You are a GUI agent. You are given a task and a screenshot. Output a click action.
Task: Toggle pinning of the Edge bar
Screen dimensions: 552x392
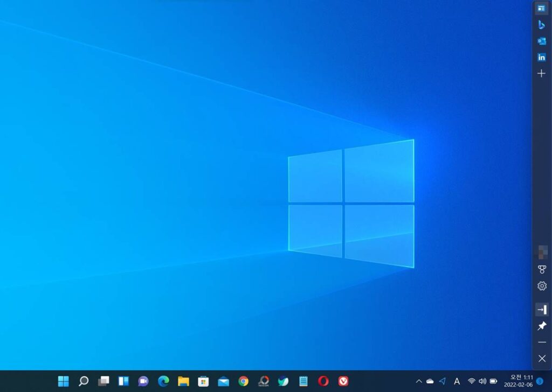point(542,326)
